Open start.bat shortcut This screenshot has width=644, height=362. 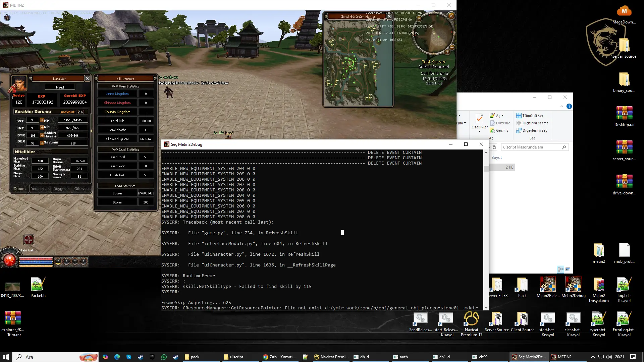(x=548, y=324)
